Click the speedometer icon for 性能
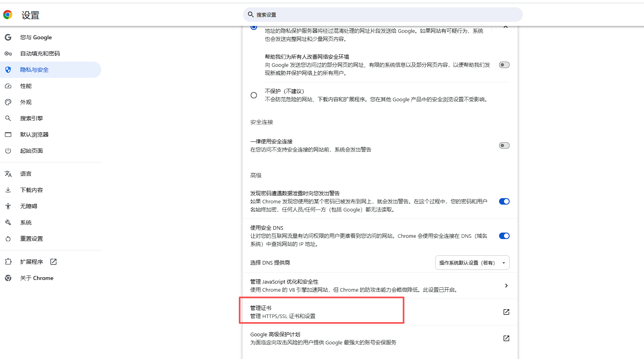Screen dimensions: 644x359 (x=8, y=86)
